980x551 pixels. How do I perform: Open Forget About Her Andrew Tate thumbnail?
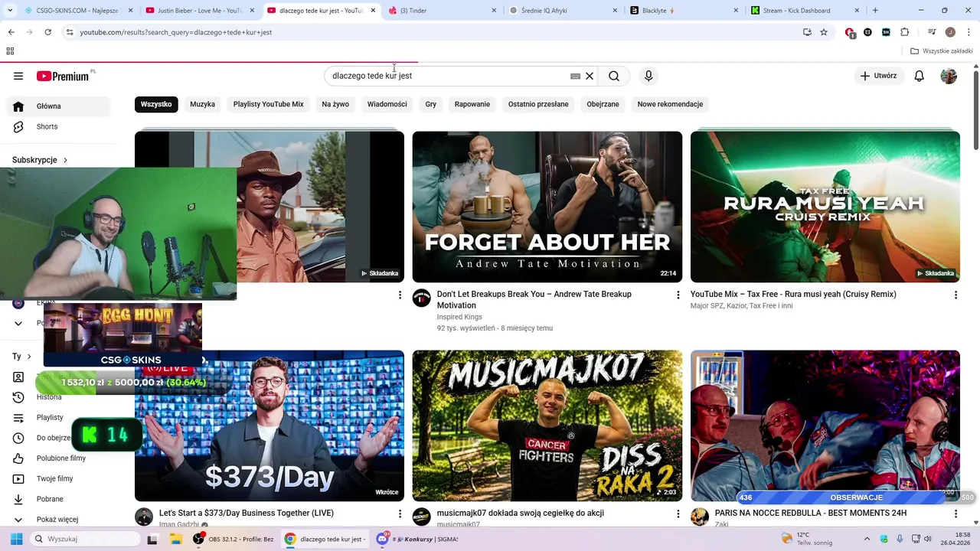coord(547,207)
